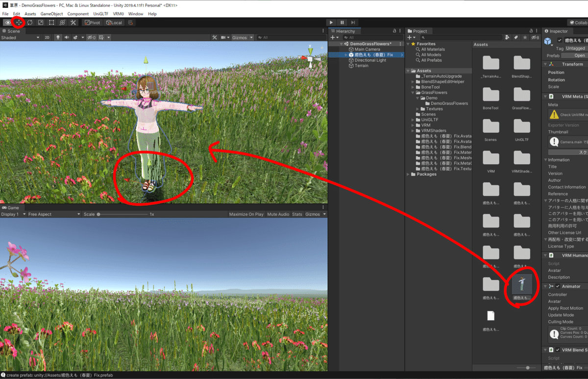Image resolution: width=588 pixels, height=379 pixels.
Task: Search by label icon in Project
Action: point(516,37)
